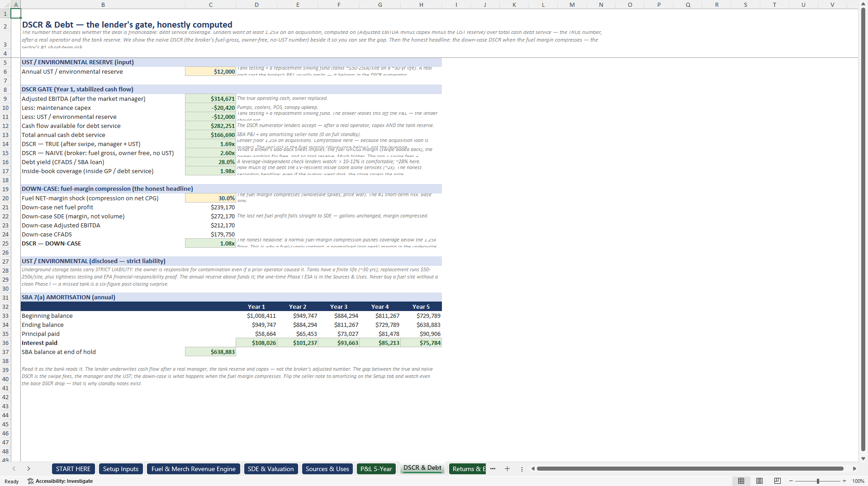
Task: Open Fuel & Merch Revenue Engine tab
Action: coord(193,469)
